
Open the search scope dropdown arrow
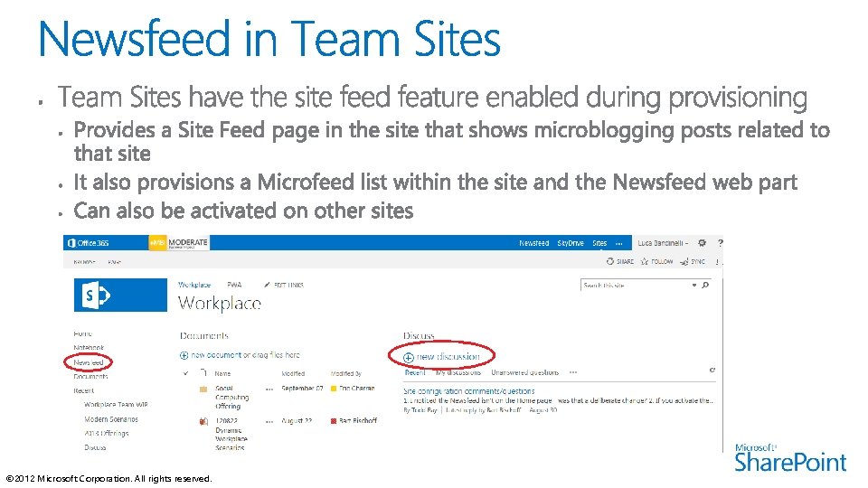[x=694, y=285]
